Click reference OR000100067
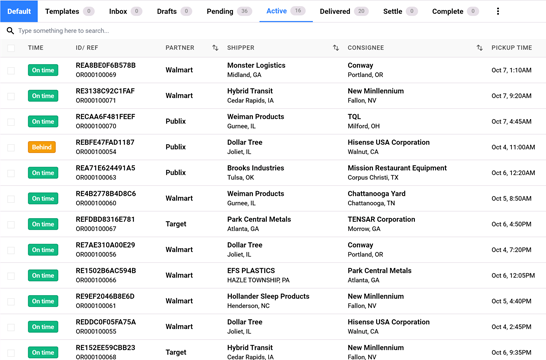 pyautogui.click(x=96, y=229)
